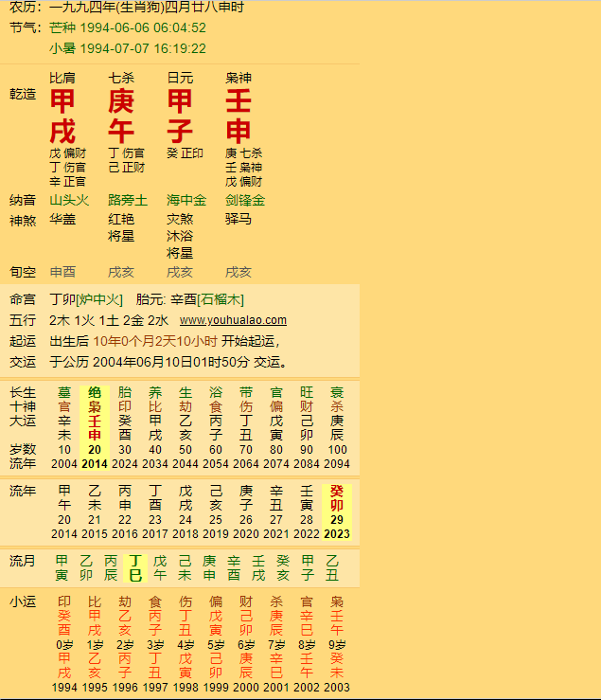This screenshot has width=601, height=700.
Task: Click the large 壬 hour stem character
Action: (239, 101)
